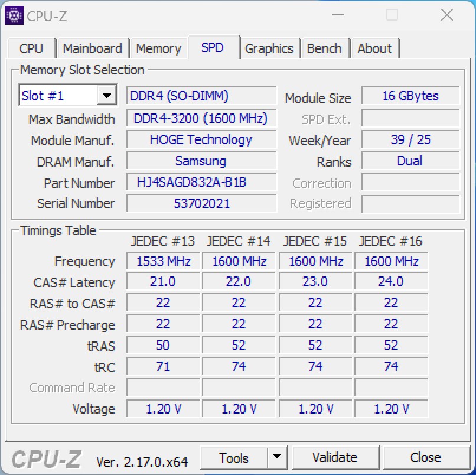Click the JEDEC #16 frequency cell showing 1600 MHz

pos(390,261)
